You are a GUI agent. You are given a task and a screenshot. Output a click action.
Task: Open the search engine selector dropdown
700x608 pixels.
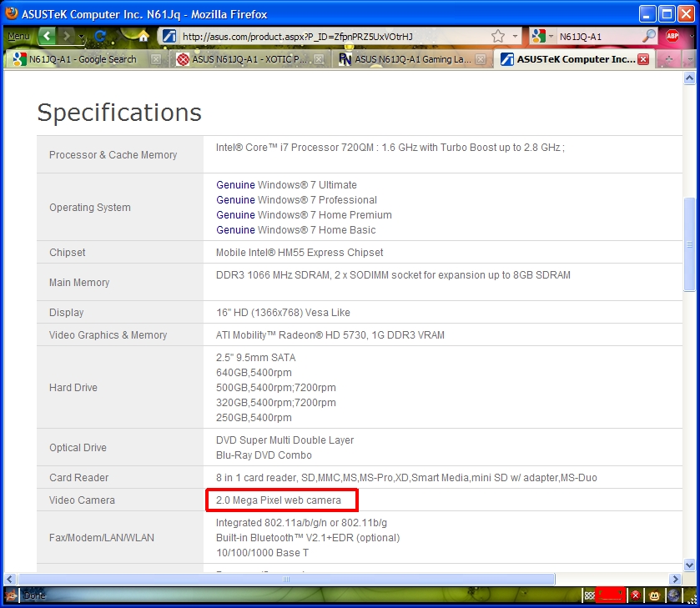(x=551, y=36)
